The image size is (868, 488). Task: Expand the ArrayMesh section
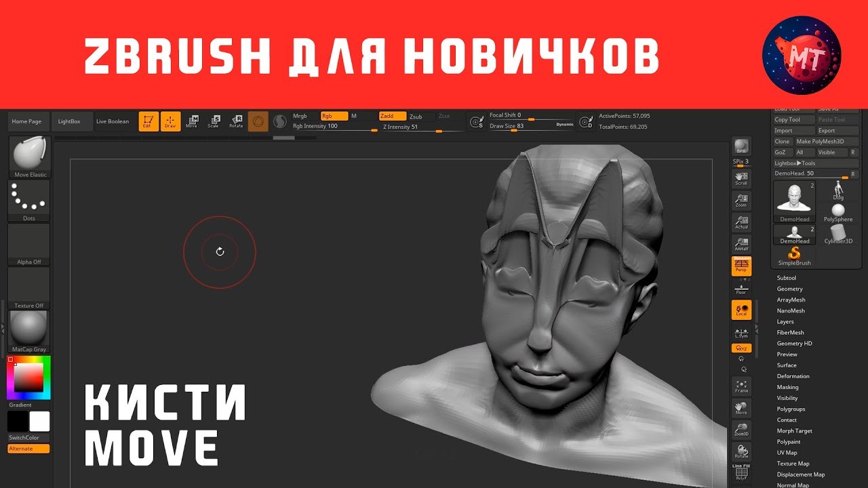coord(791,300)
